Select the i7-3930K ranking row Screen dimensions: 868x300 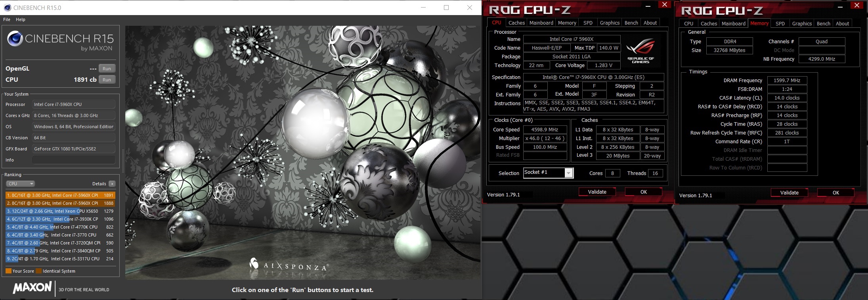pos(60,219)
